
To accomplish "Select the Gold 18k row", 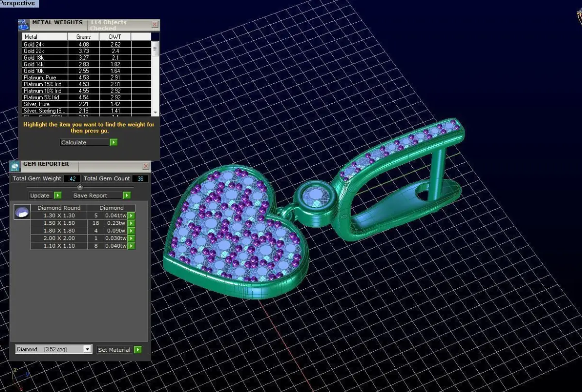I will coord(87,58).
